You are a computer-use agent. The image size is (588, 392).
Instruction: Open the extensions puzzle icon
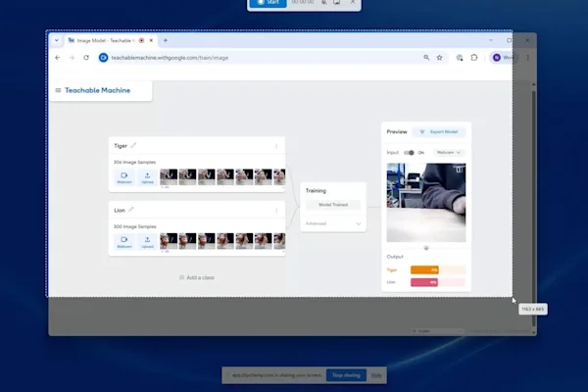[474, 58]
